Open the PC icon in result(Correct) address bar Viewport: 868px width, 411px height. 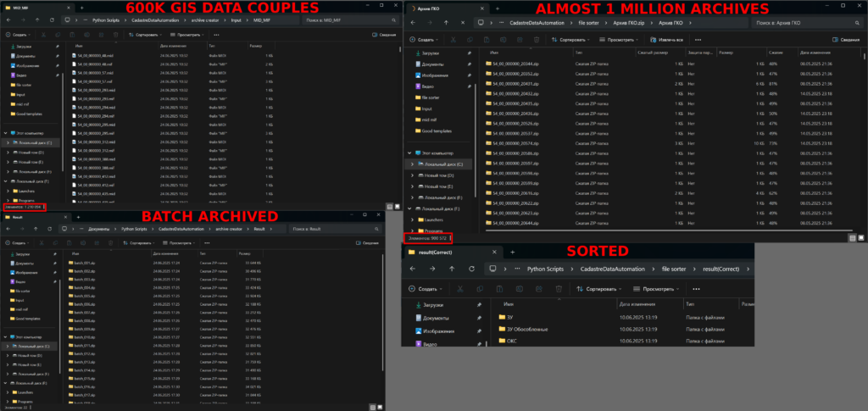(492, 269)
